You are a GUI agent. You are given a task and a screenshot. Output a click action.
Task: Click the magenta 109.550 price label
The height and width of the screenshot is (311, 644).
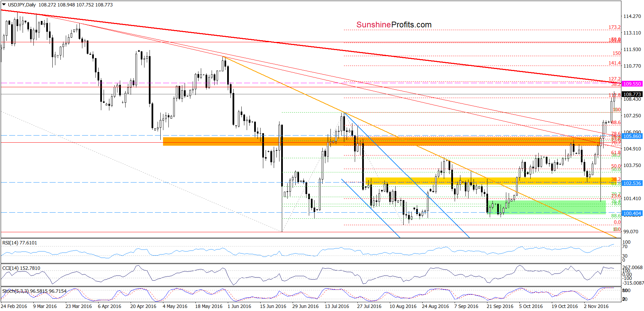point(632,84)
